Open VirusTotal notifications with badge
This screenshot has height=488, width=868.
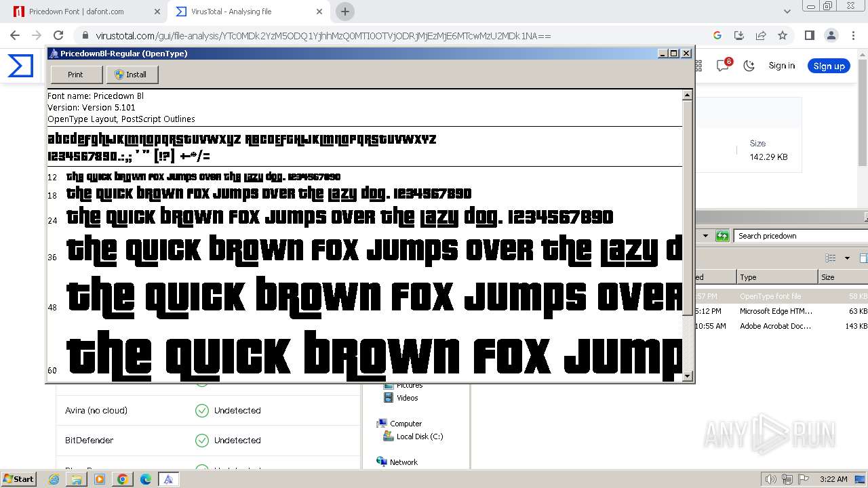coord(723,65)
